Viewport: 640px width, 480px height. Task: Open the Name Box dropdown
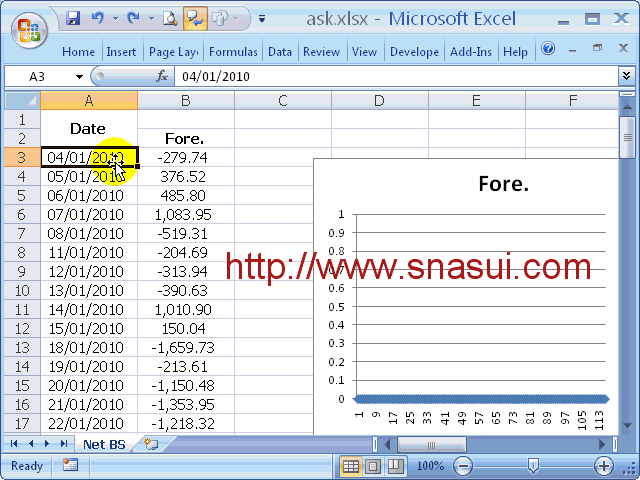(x=80, y=77)
